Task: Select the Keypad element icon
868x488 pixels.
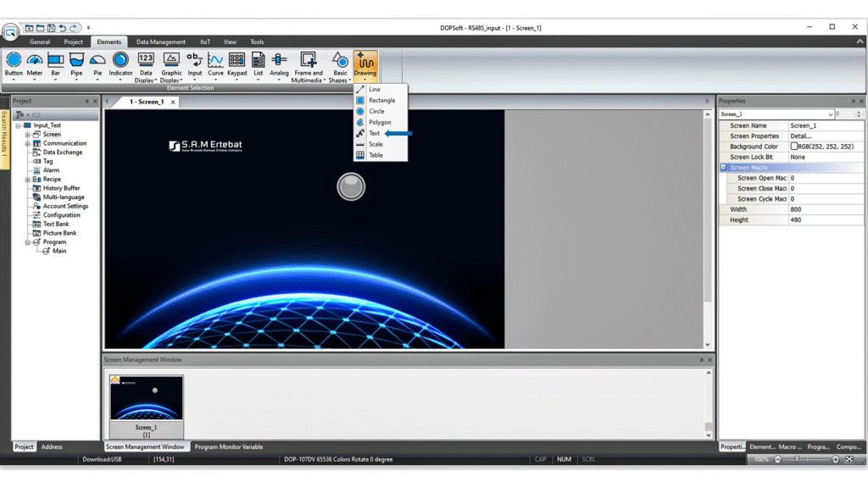Action: coord(237,61)
